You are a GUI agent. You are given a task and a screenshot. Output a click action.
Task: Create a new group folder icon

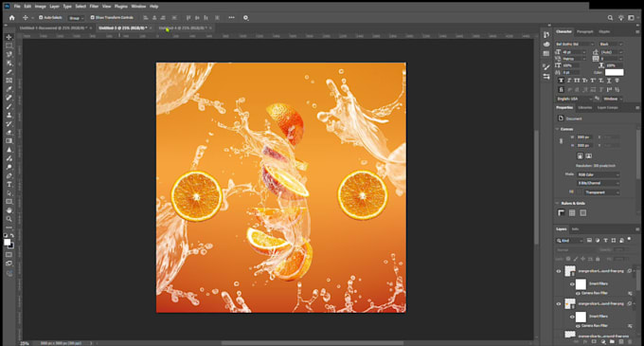point(612,341)
